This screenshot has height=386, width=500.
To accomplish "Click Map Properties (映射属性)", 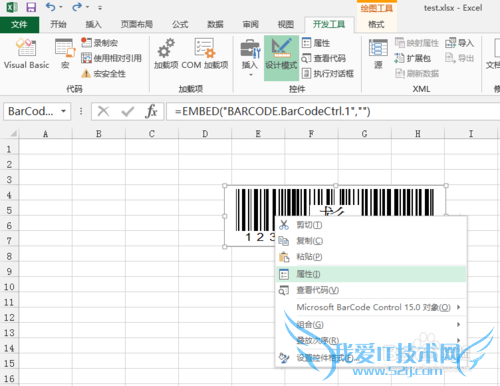I will pyautogui.click(x=417, y=43).
